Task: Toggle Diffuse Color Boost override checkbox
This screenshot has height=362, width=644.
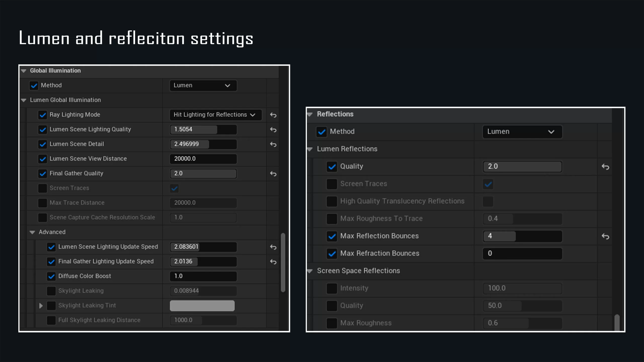Action: click(x=51, y=276)
